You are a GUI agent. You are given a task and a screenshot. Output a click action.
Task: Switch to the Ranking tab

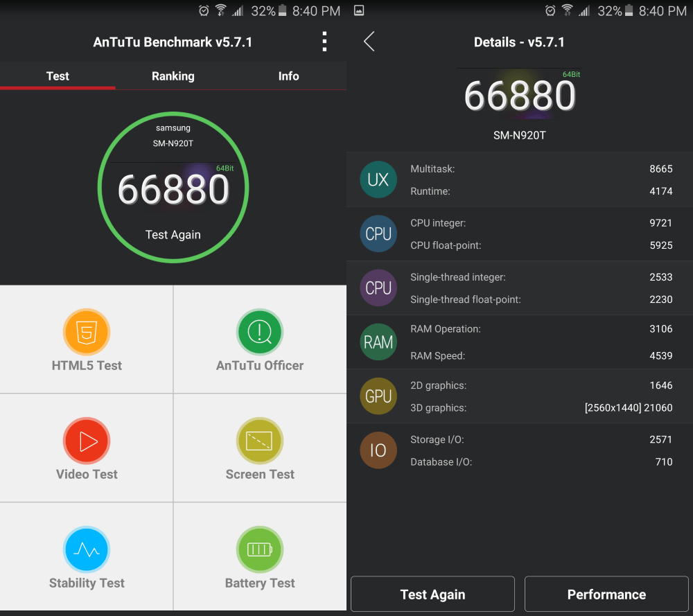[x=173, y=76]
